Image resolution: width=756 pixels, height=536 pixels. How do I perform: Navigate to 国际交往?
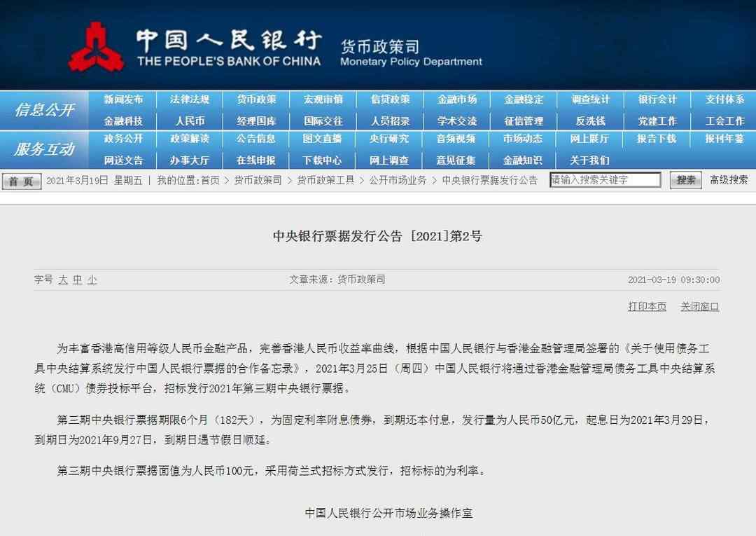click(323, 121)
